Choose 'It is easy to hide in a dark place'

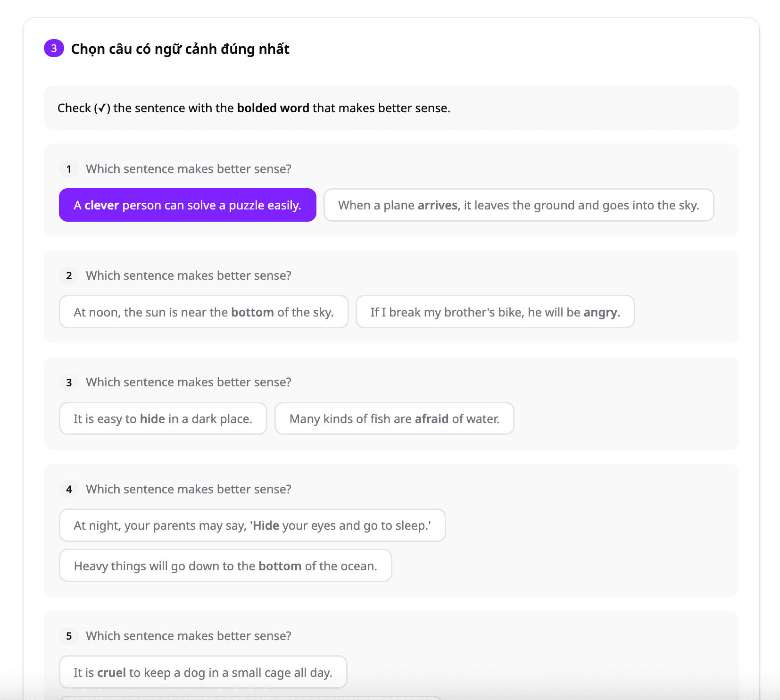[163, 418]
